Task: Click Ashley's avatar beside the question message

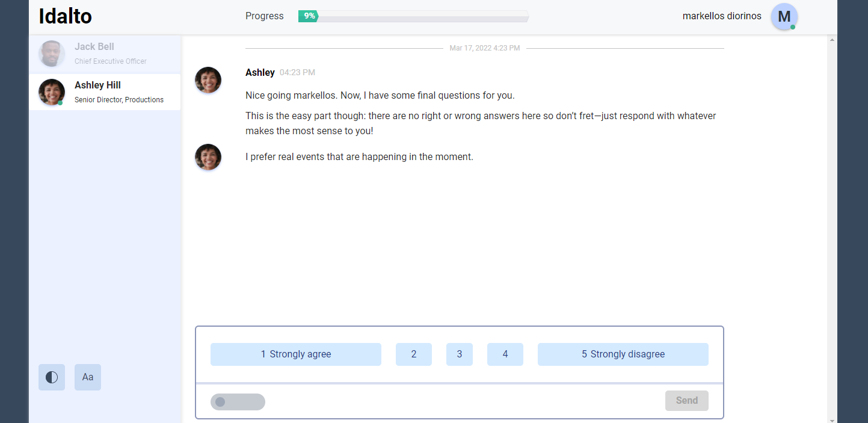Action: pyautogui.click(x=208, y=157)
